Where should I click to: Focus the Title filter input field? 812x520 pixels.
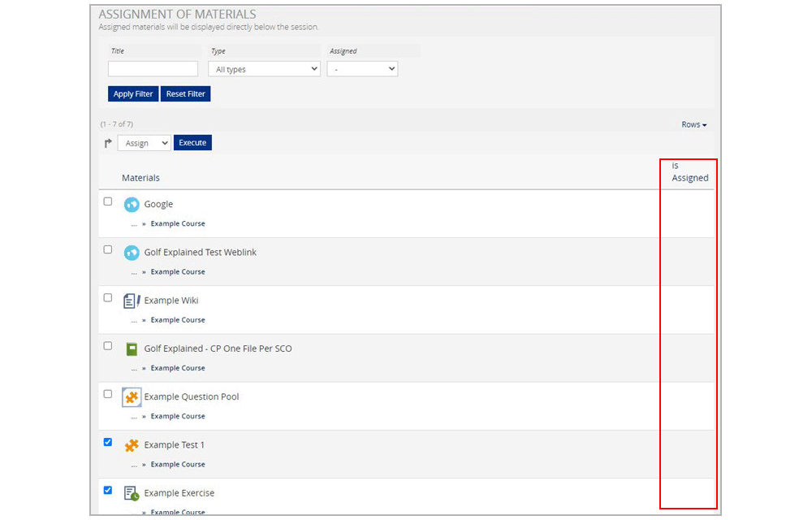pyautogui.click(x=153, y=69)
